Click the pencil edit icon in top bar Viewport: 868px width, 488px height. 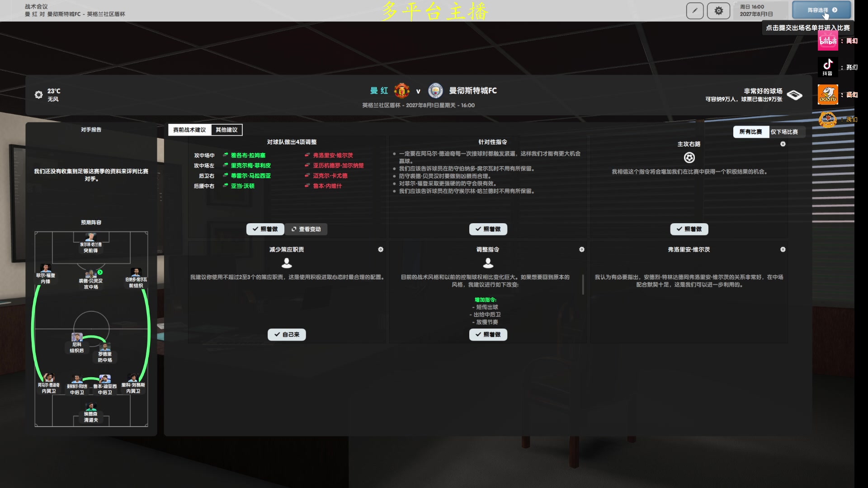[x=695, y=10]
